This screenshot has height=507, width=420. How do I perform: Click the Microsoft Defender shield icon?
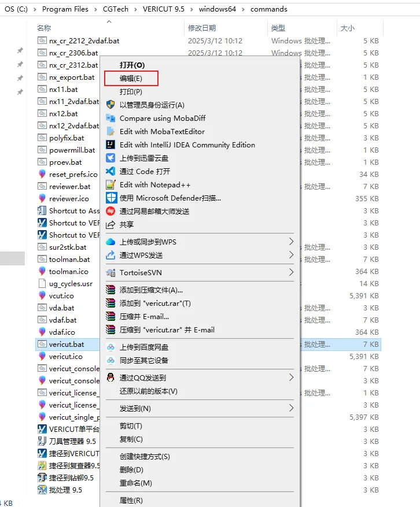pos(111,198)
